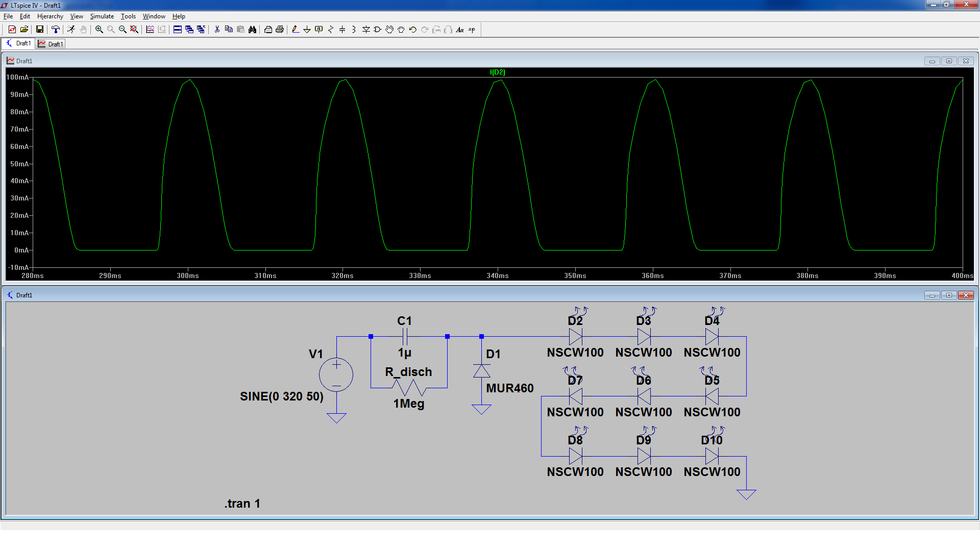
Task: Open the Simulate menu
Action: (x=102, y=16)
